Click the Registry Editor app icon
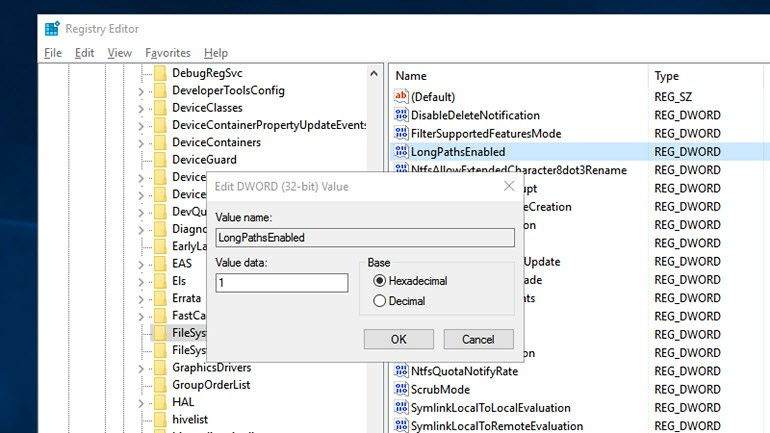 52,29
